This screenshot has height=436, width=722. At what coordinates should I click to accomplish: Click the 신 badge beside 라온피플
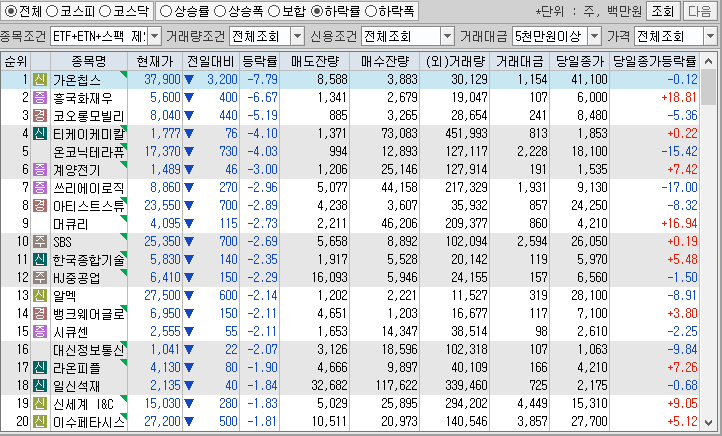point(40,367)
